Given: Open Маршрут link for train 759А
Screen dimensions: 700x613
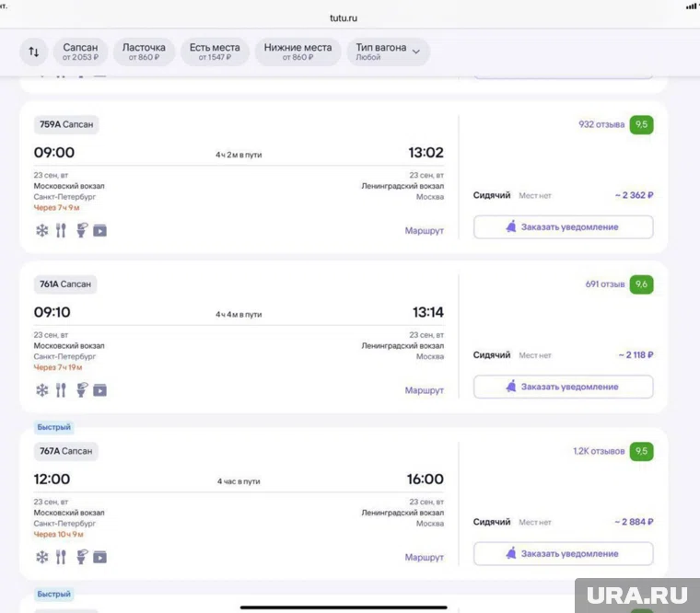Looking at the screenshot, I should (424, 231).
